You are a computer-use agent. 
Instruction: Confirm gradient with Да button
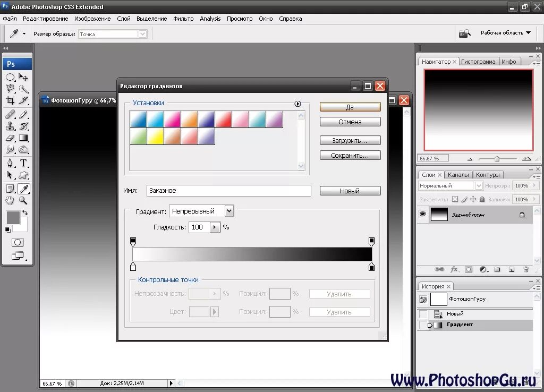coord(350,107)
